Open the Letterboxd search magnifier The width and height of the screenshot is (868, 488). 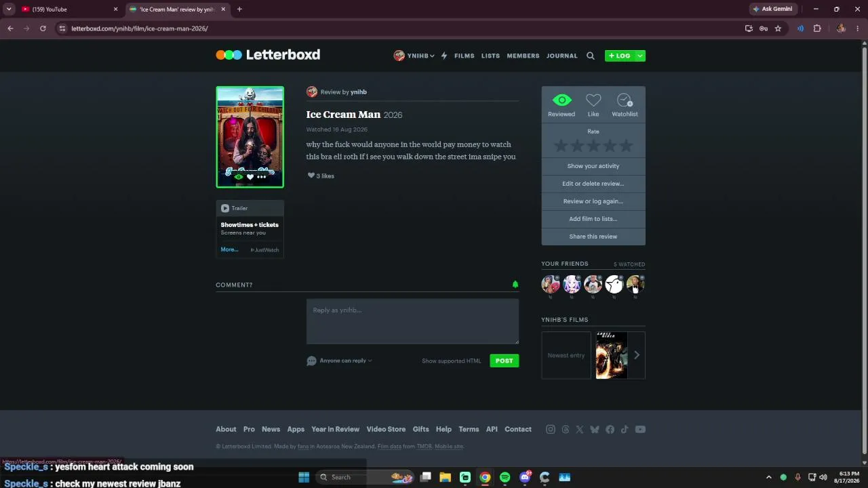pyautogui.click(x=591, y=56)
